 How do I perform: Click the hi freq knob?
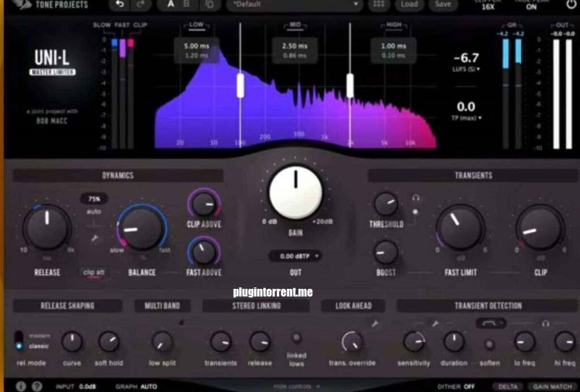coord(565,342)
